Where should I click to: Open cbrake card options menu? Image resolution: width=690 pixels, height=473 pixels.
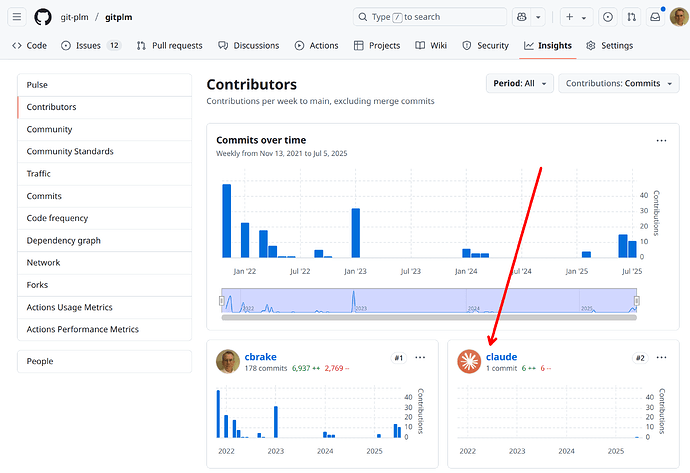tap(420, 358)
